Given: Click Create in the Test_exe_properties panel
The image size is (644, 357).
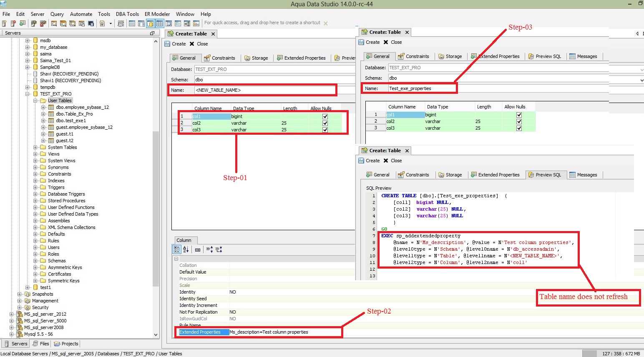Looking at the screenshot, I should point(369,42).
